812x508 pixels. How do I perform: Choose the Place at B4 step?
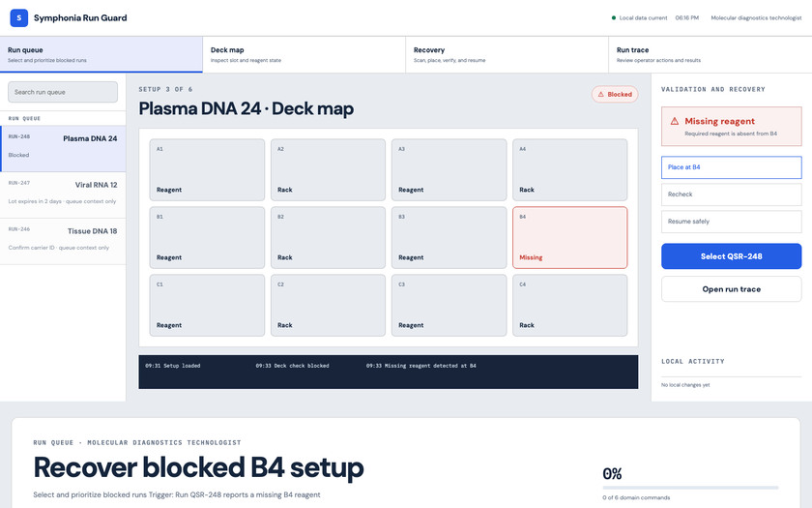731,167
